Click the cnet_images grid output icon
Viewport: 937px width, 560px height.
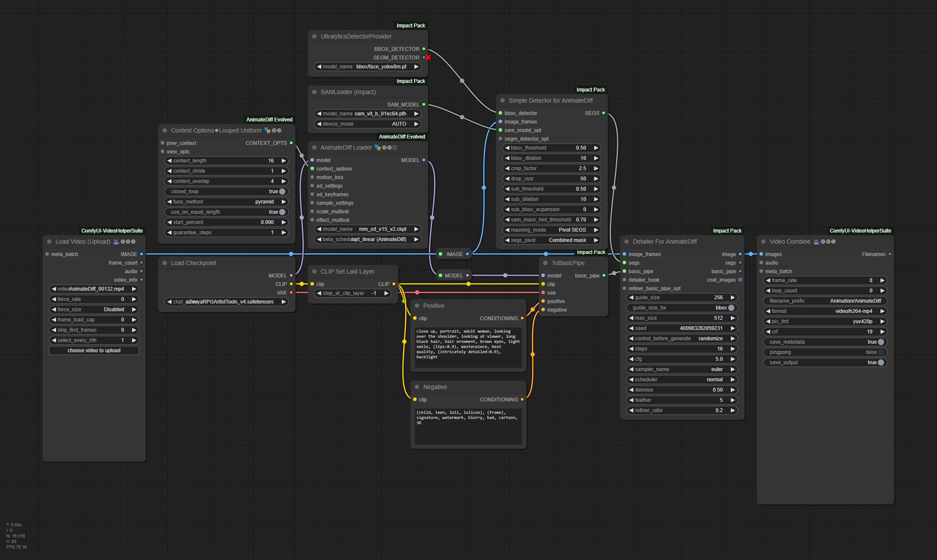pos(740,280)
